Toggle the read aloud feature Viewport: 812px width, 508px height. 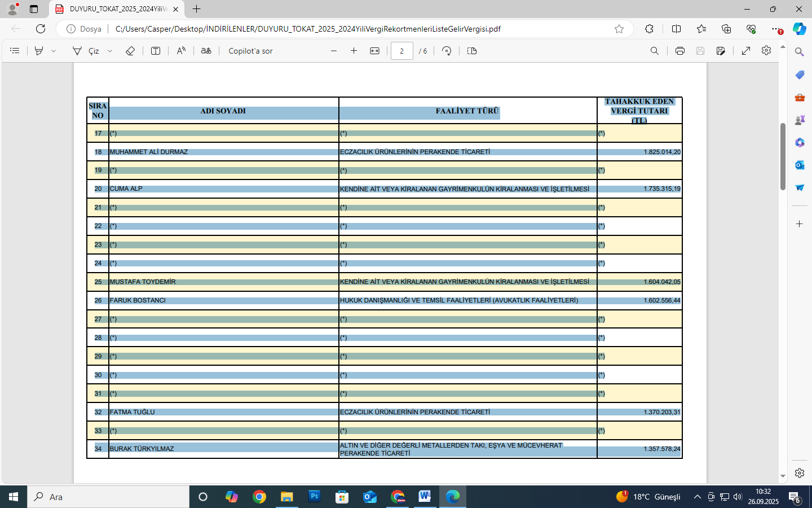181,51
